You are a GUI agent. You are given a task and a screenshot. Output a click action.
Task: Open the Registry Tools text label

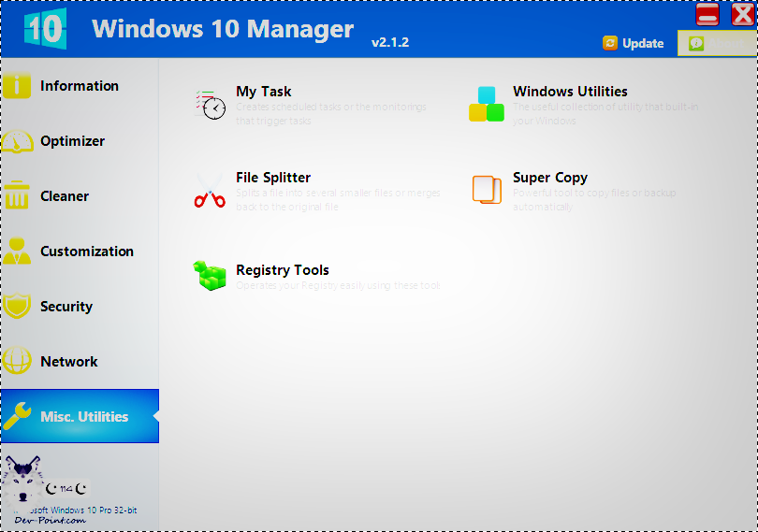(283, 270)
